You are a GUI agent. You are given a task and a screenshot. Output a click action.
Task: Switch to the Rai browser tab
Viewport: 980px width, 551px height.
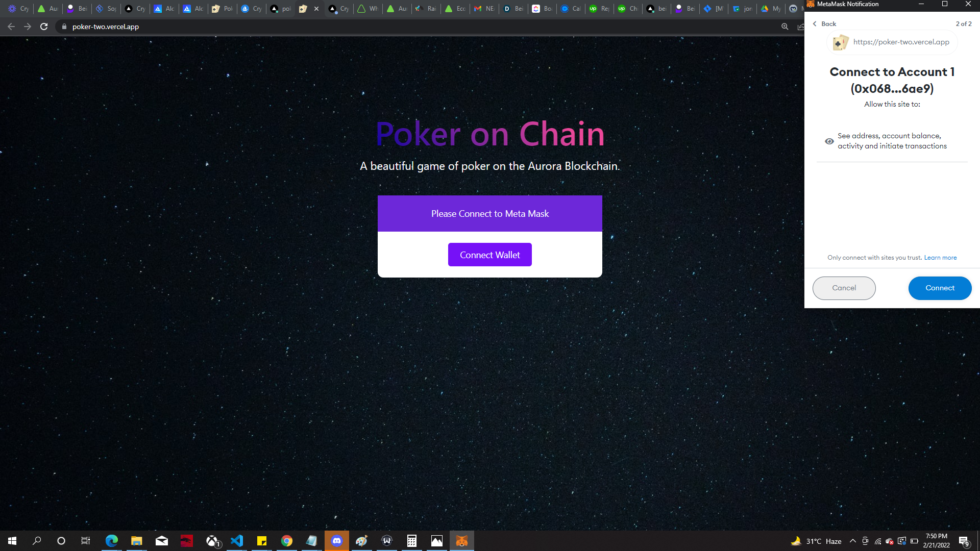(x=426, y=9)
